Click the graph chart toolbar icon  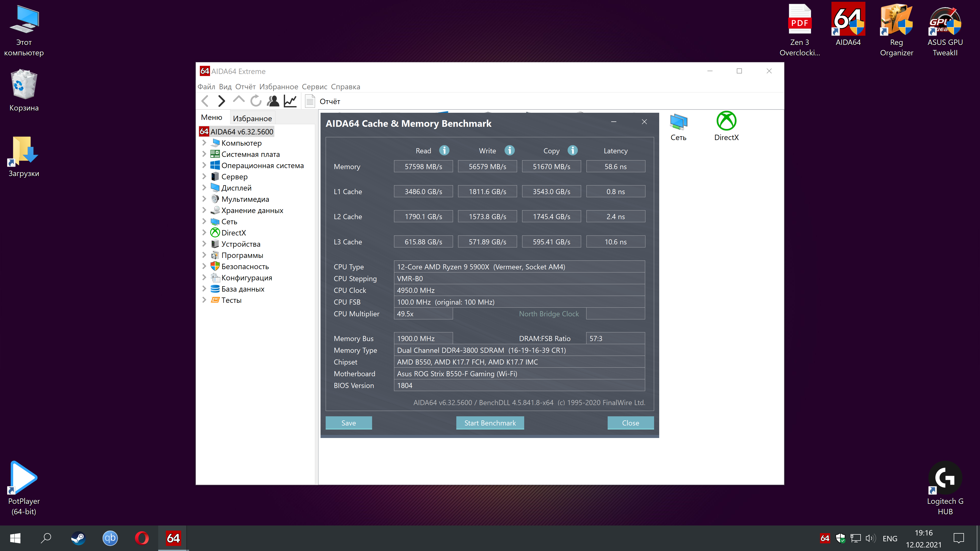click(x=290, y=101)
